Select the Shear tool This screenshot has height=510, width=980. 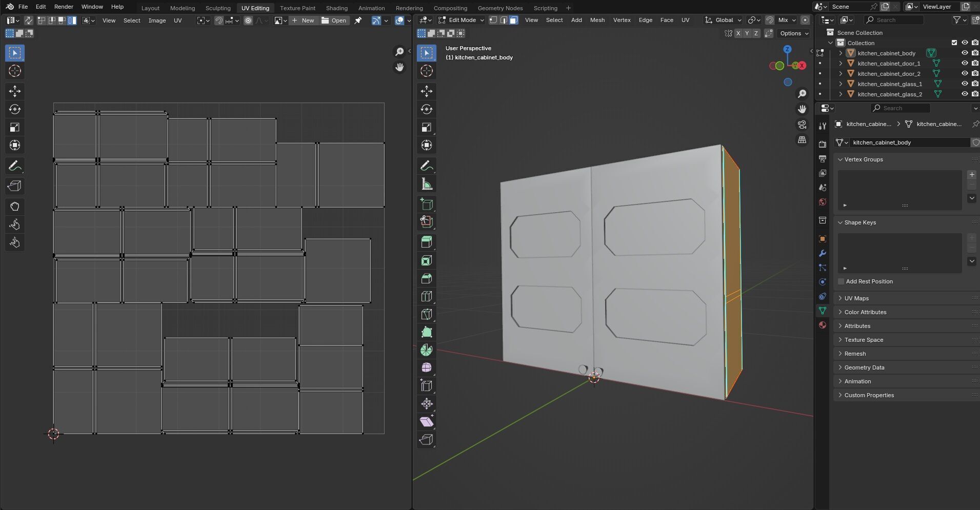(x=426, y=422)
